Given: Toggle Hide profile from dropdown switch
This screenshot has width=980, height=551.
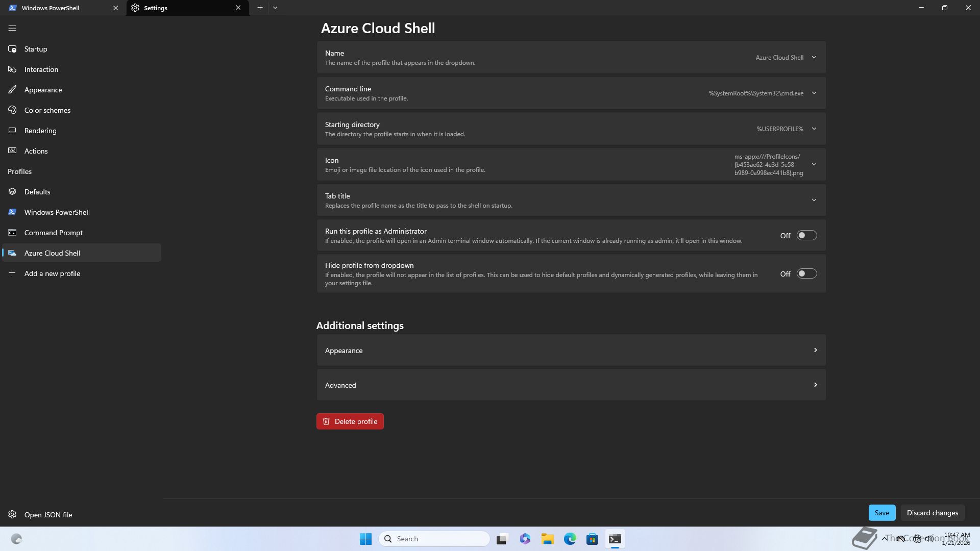Looking at the screenshot, I should coord(806,274).
